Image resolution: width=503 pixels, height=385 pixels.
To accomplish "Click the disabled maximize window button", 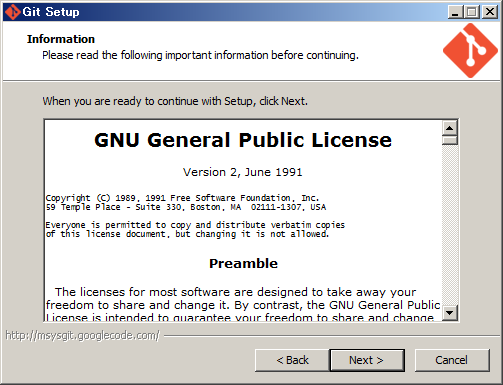I will coord(472,12).
